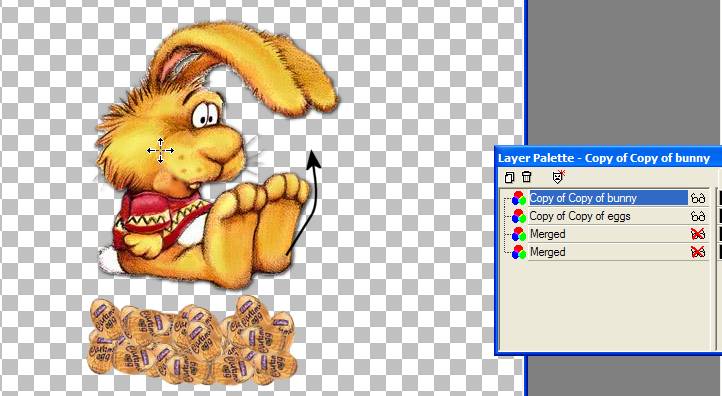Click the black curved arrow on canvas

click(304, 203)
